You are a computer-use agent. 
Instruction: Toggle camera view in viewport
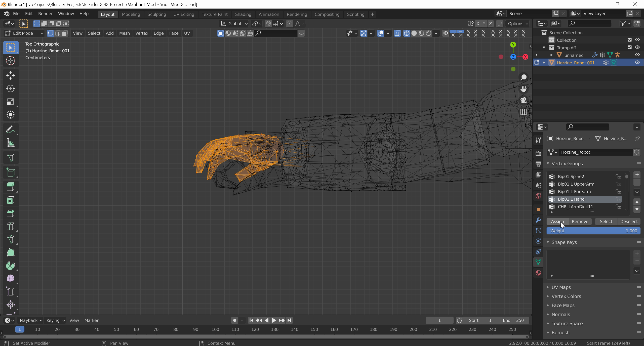click(x=524, y=100)
